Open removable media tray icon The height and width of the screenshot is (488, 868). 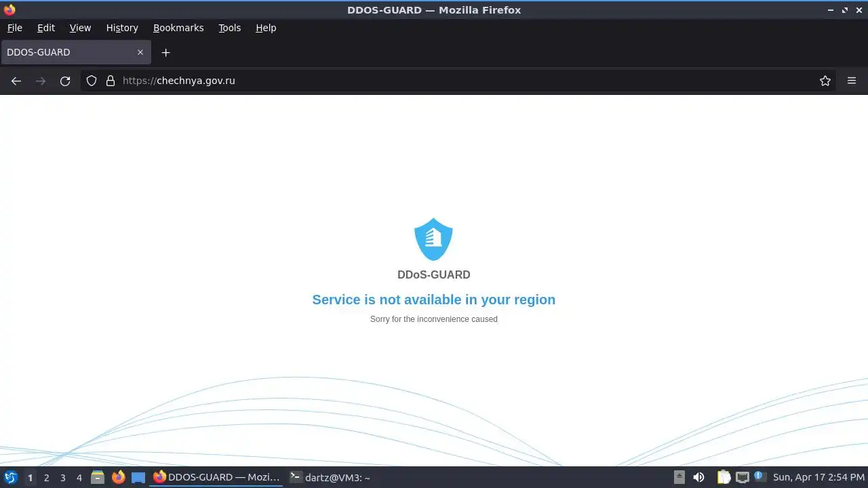(x=679, y=477)
